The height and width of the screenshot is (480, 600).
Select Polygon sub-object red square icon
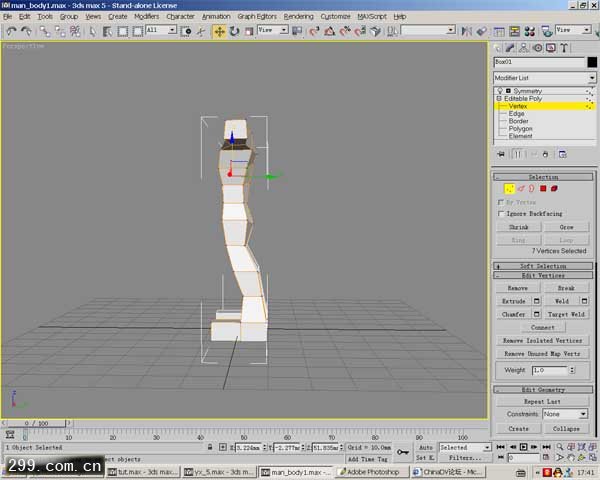543,189
